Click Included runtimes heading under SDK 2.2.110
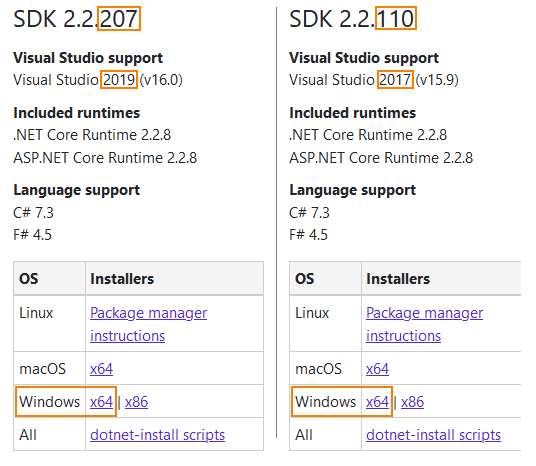The width and height of the screenshot is (536, 466). [352, 113]
